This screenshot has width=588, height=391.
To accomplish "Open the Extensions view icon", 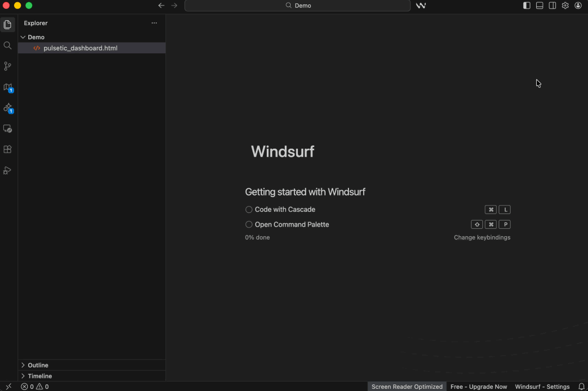I will (x=8, y=149).
